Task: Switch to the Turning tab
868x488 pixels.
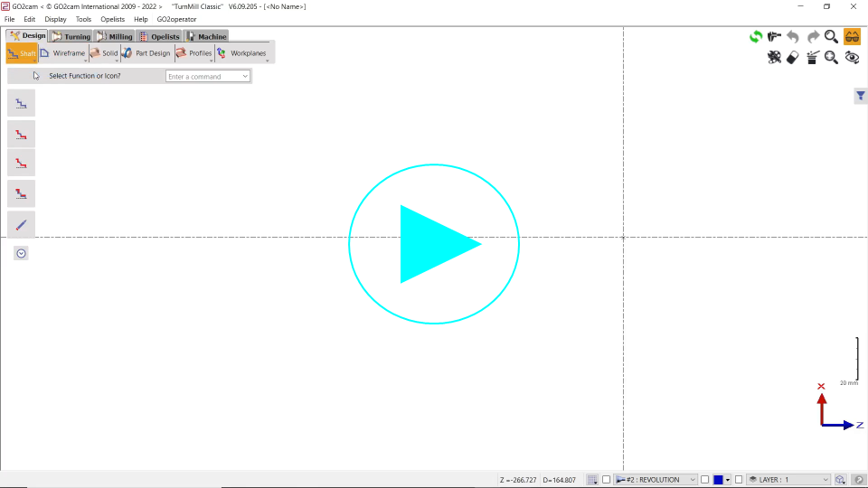Action: click(71, 37)
